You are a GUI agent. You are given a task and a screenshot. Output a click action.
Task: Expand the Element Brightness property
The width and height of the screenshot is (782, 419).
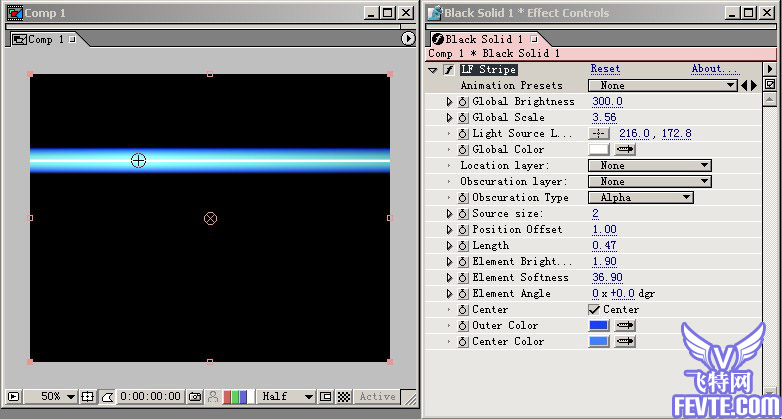[x=449, y=262]
